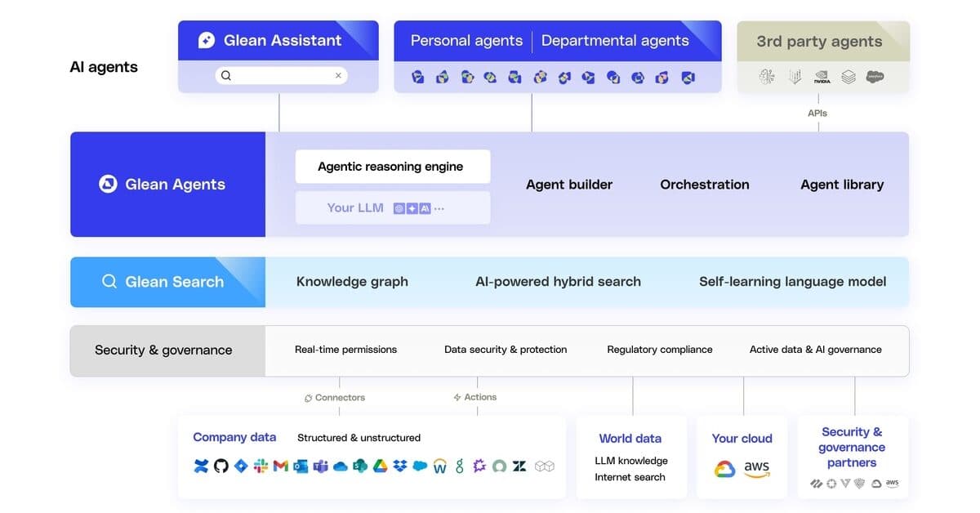Screen dimensions: 980x513
Task: Click the Glean Search blue block
Action: coord(167,282)
